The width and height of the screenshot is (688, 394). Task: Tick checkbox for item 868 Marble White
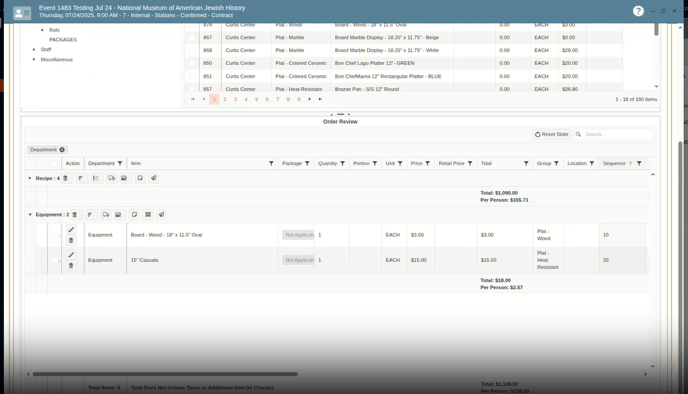[x=192, y=50]
